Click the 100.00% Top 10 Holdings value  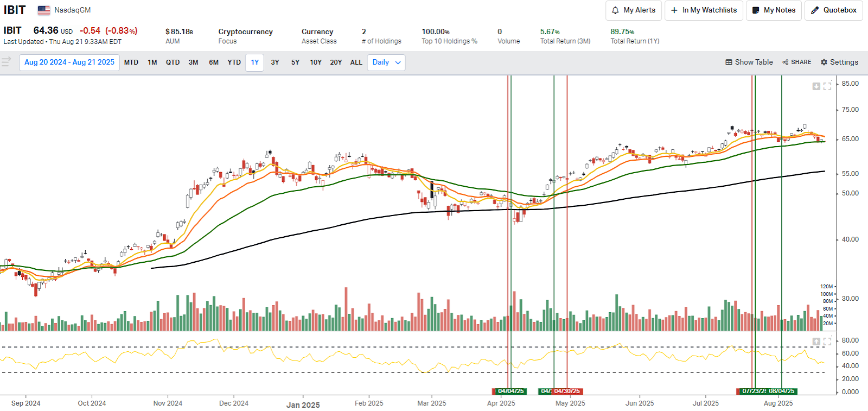[436, 32]
